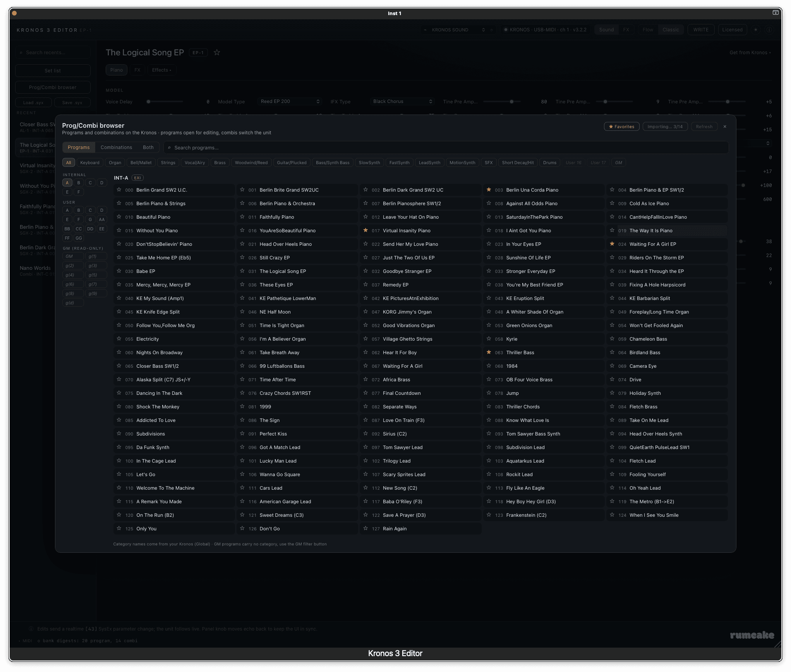Filter by Drums category
791x672 pixels.
click(x=549, y=163)
